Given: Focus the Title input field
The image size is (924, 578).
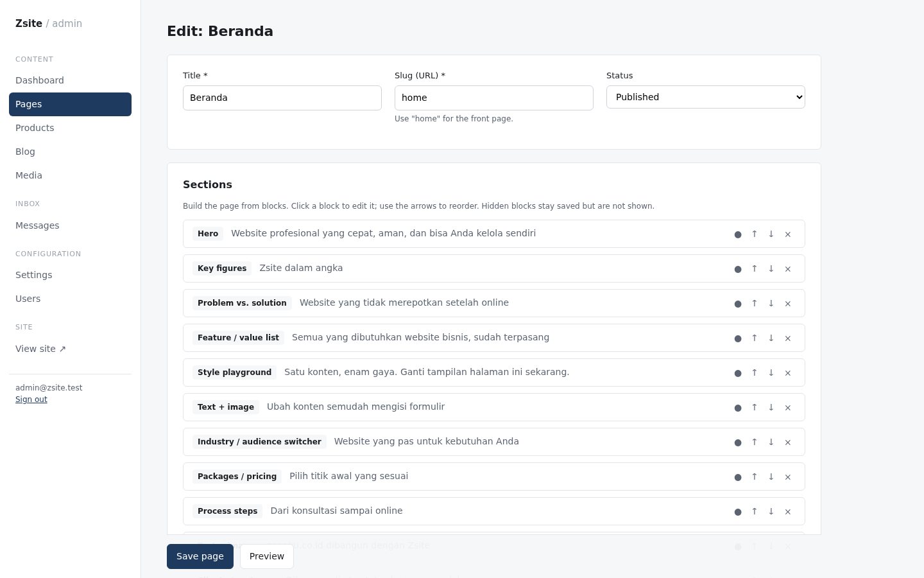Looking at the screenshot, I should (x=282, y=98).
